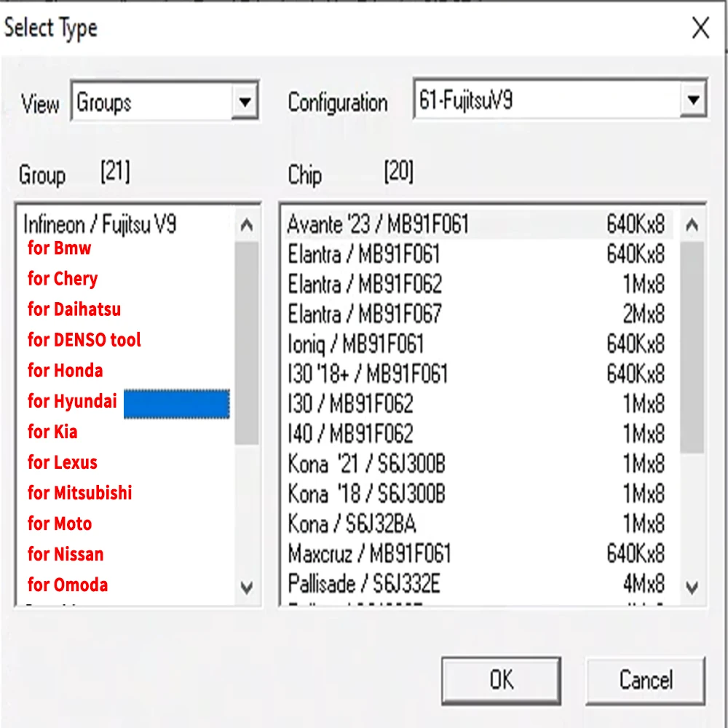The height and width of the screenshot is (728, 728).
Task: Click the Chip list scroll down arrow
Action: point(692,587)
